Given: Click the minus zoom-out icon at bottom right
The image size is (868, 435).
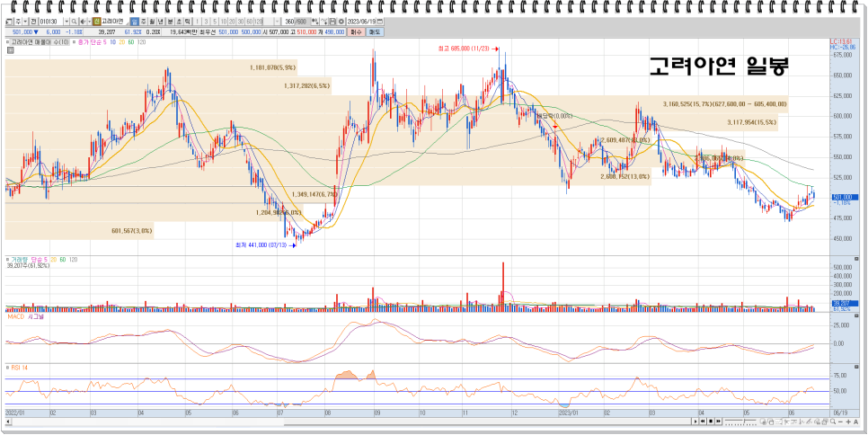Looking at the screenshot, I should pyautogui.click(x=840, y=422).
